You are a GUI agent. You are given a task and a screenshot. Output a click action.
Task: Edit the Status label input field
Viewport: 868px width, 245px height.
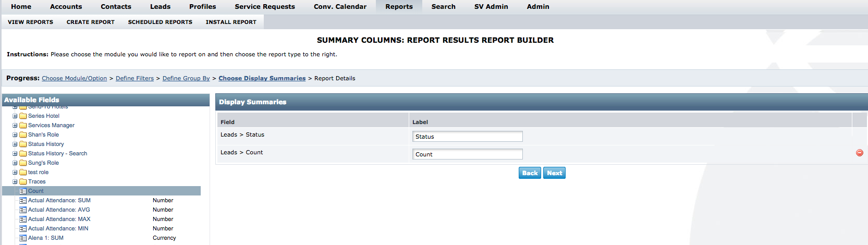468,137
